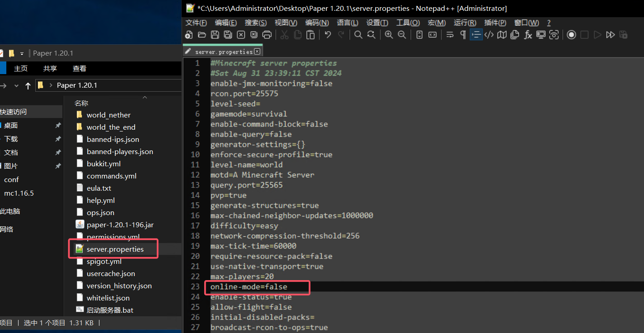Zoom out using the toolbar icon
This screenshot has width=644, height=333.
tap(402, 35)
